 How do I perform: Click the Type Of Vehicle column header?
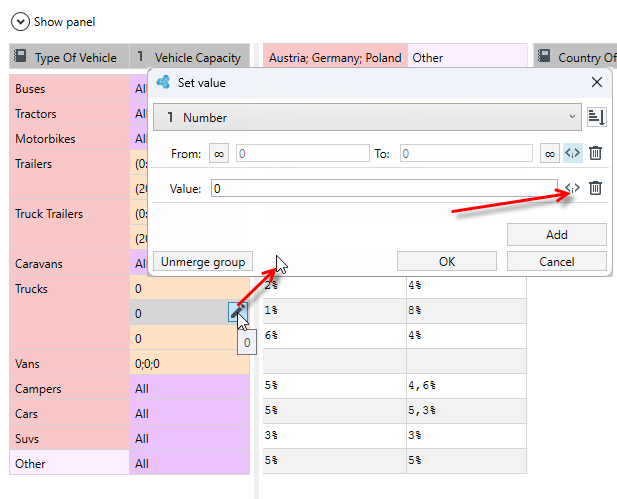pos(69,57)
